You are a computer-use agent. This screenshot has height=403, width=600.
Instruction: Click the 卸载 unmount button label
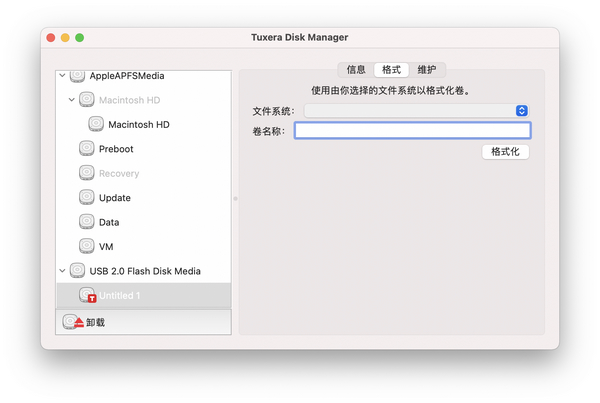(95, 322)
